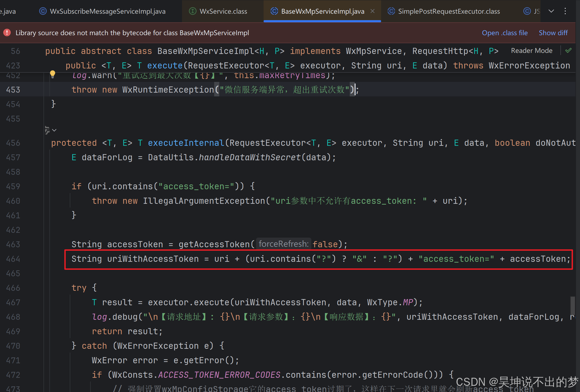Click getAccessToken call on line 463
This screenshot has width=580, height=392.
point(214,244)
